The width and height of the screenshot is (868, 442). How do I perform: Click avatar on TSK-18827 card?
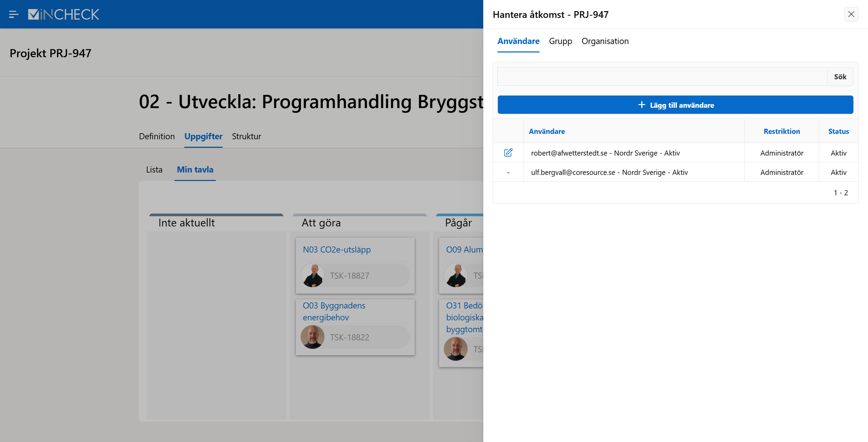312,275
